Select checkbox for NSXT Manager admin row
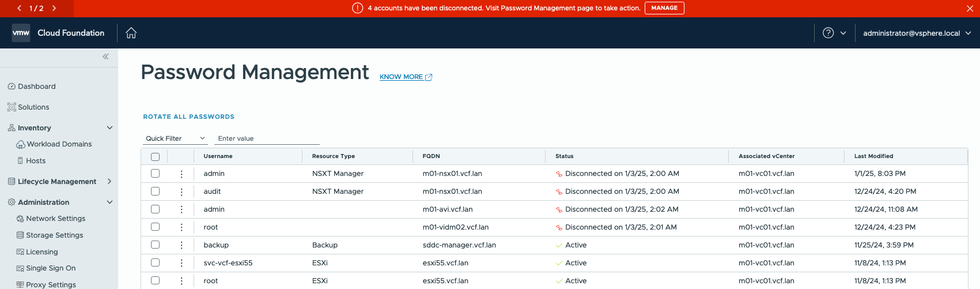980x289 pixels. click(x=155, y=174)
